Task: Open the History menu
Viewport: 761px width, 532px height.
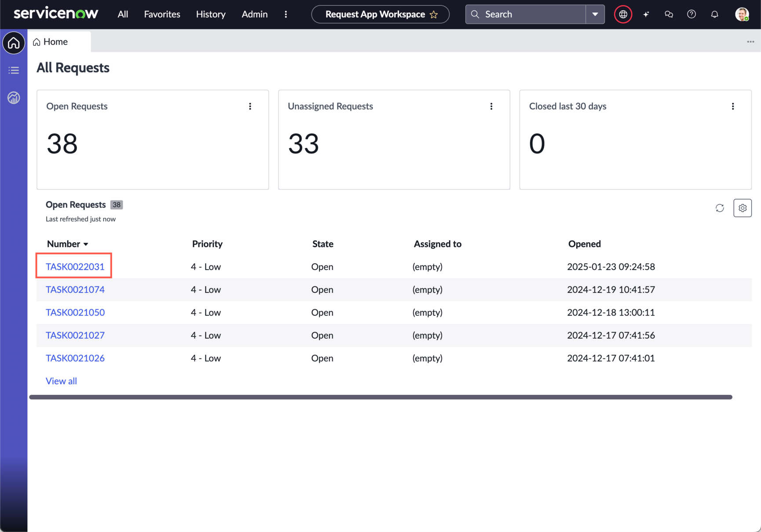Action: point(211,15)
